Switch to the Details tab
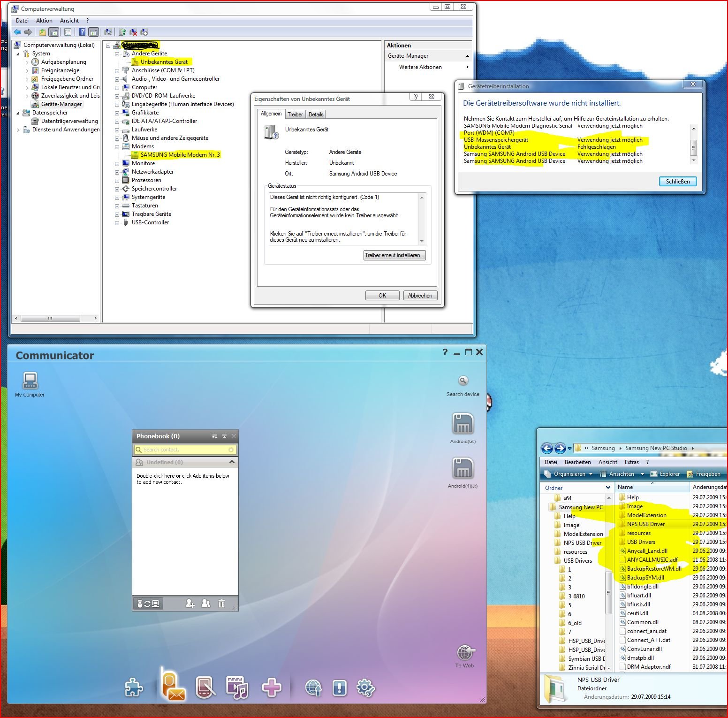Image resolution: width=728 pixels, height=718 pixels. tap(316, 115)
